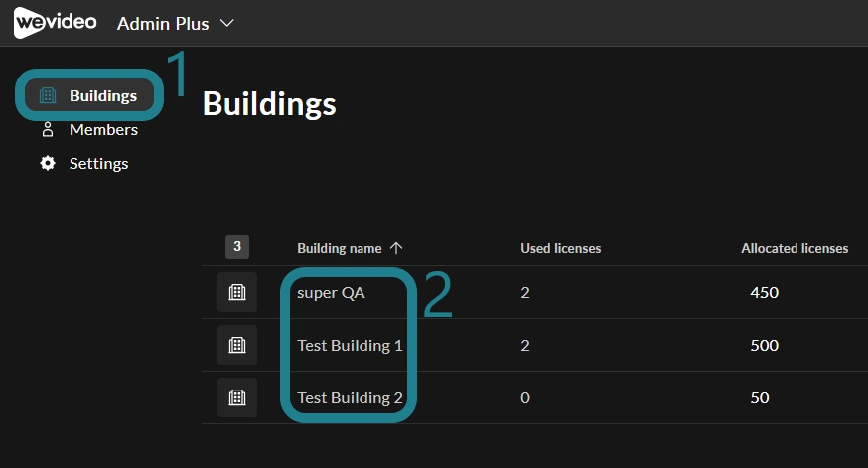Click the Buildings page heading
Viewport: 868px width, 468px height.
coord(269,103)
